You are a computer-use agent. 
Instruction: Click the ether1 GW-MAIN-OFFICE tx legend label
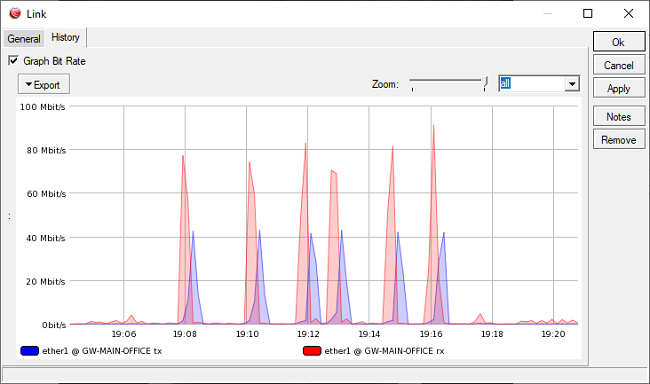click(x=102, y=351)
